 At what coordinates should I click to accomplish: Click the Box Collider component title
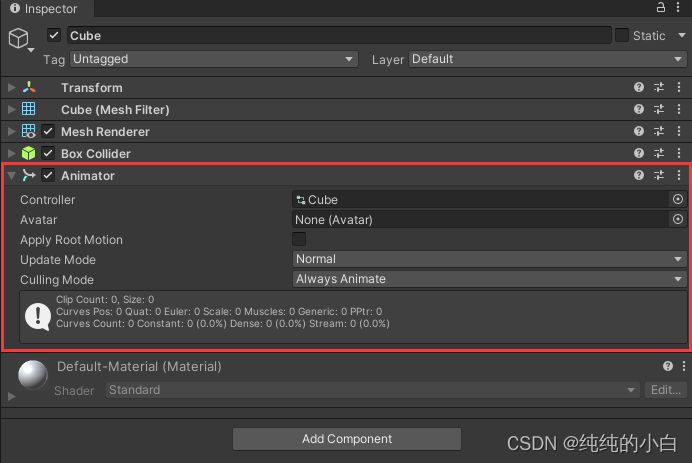(96, 154)
